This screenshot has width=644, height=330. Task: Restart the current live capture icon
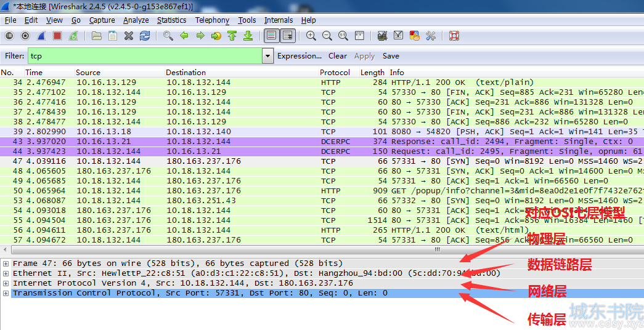pos(73,36)
